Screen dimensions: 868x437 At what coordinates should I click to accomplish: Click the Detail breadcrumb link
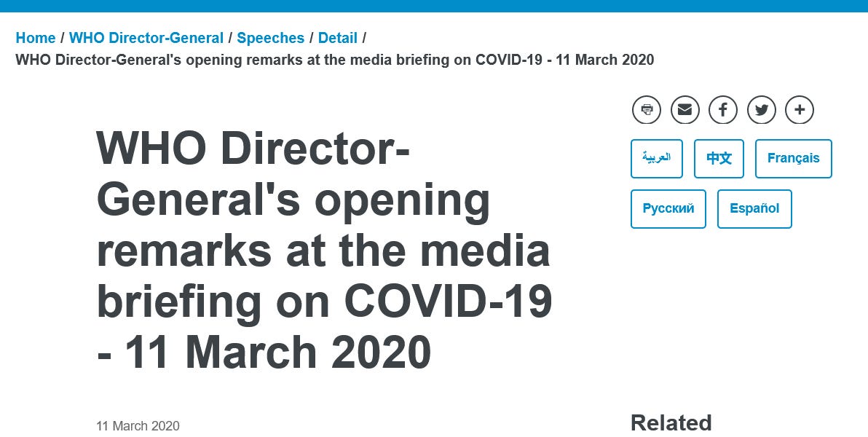coord(337,38)
